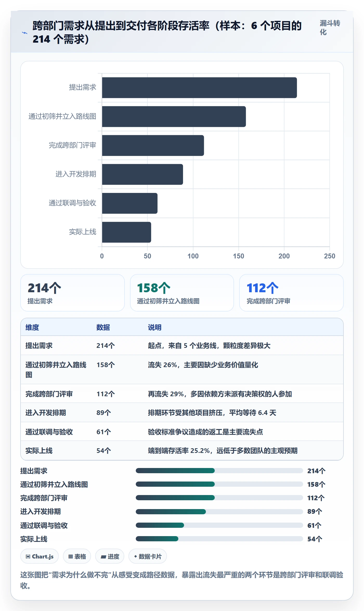Image resolution: width=364 pixels, height=611 pixels.
Task: Click the chart y-axis label 通过联调与验收
Action: [73, 203]
